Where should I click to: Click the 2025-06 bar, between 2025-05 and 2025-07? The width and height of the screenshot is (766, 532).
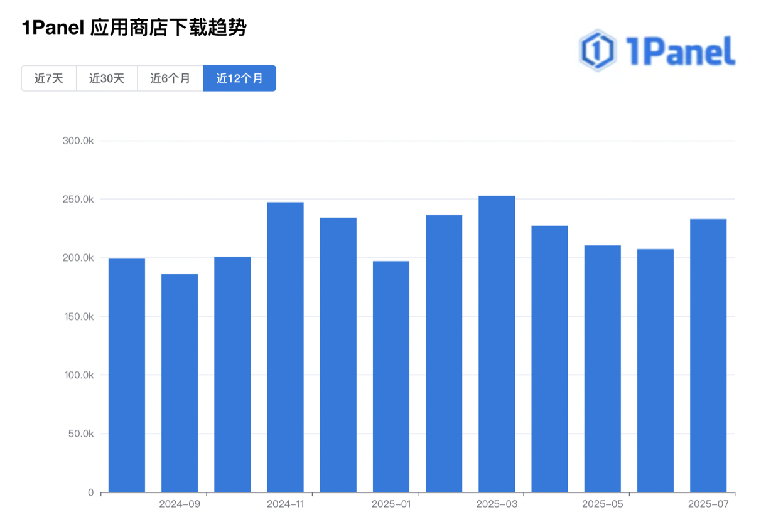[655, 371]
